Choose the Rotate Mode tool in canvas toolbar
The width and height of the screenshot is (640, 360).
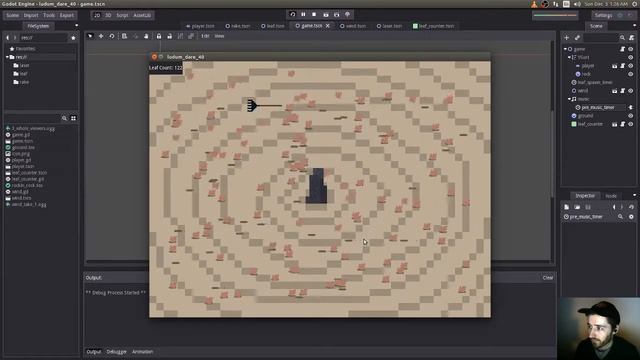point(111,36)
